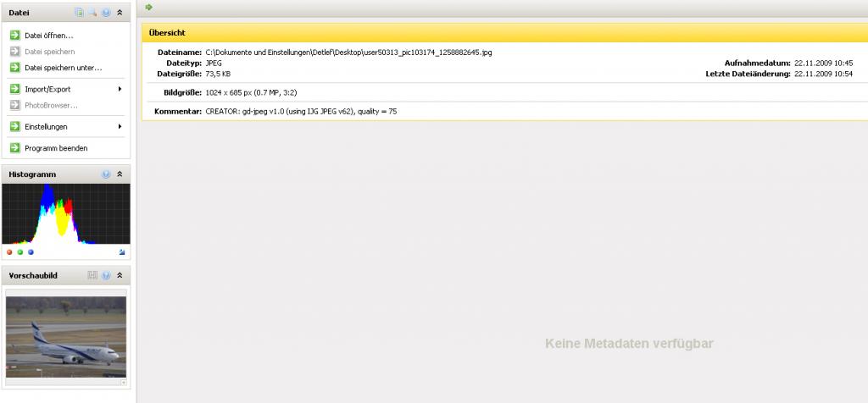868x403 pixels.
Task: Click the Aufnahmedatum value 22.11.2009 10:45
Action: point(824,63)
